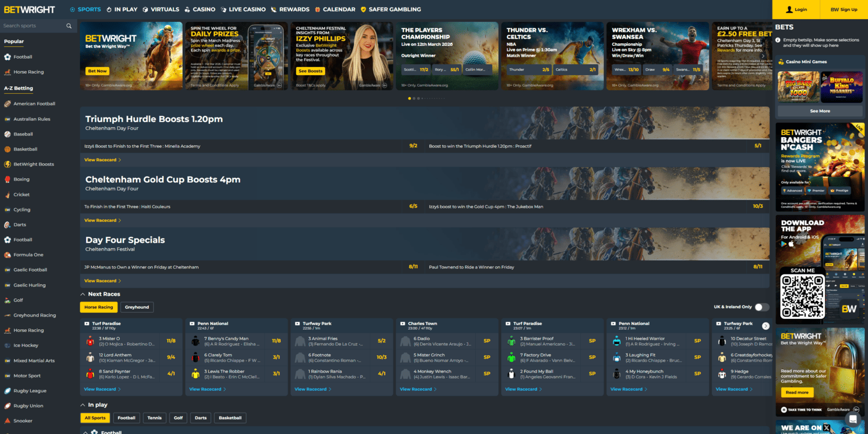Screen dimensions: 868x434
Task: Open Rewards in the top navigation
Action: tap(290, 9)
